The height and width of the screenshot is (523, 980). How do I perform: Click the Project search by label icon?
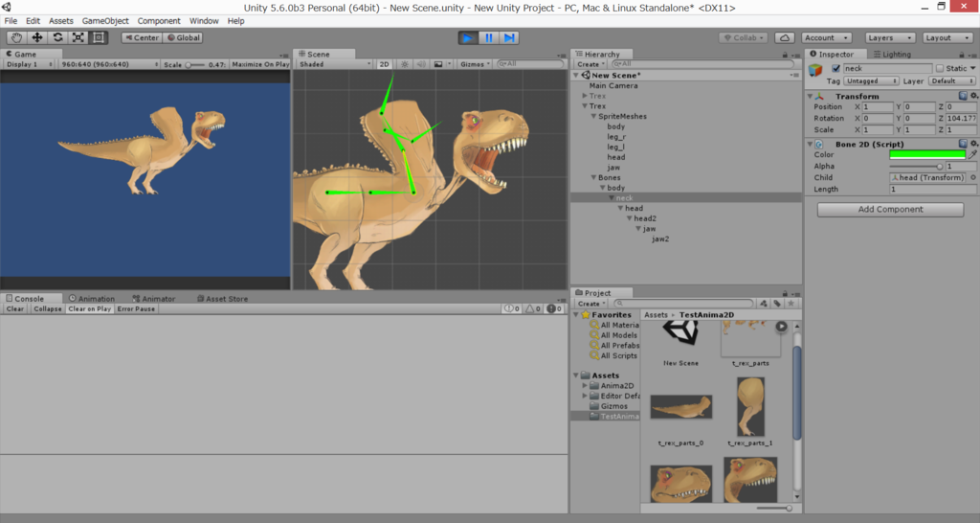point(777,304)
